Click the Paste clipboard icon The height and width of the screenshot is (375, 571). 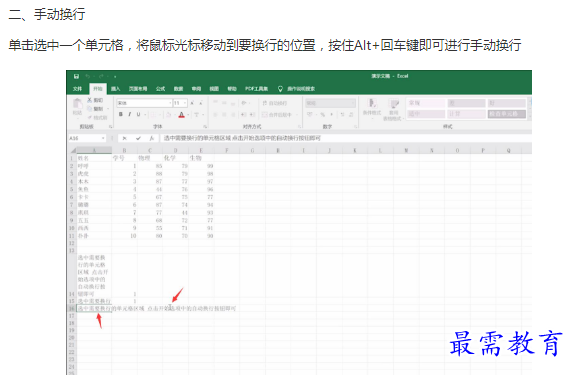[77, 104]
